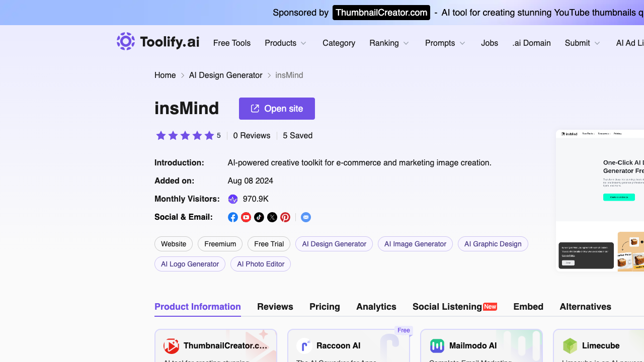Switch to the Reviews tab

[275, 307]
